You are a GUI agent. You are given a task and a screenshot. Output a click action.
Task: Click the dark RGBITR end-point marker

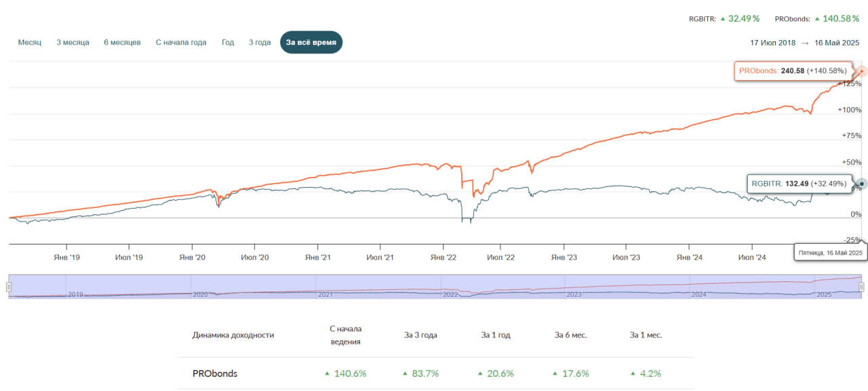pos(861,183)
